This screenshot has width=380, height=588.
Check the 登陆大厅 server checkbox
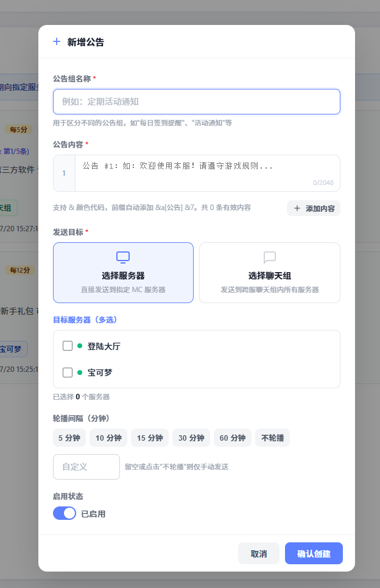(x=68, y=346)
